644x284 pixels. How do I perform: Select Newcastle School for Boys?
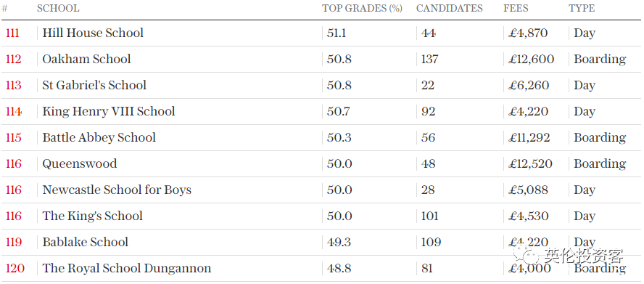[117, 190]
